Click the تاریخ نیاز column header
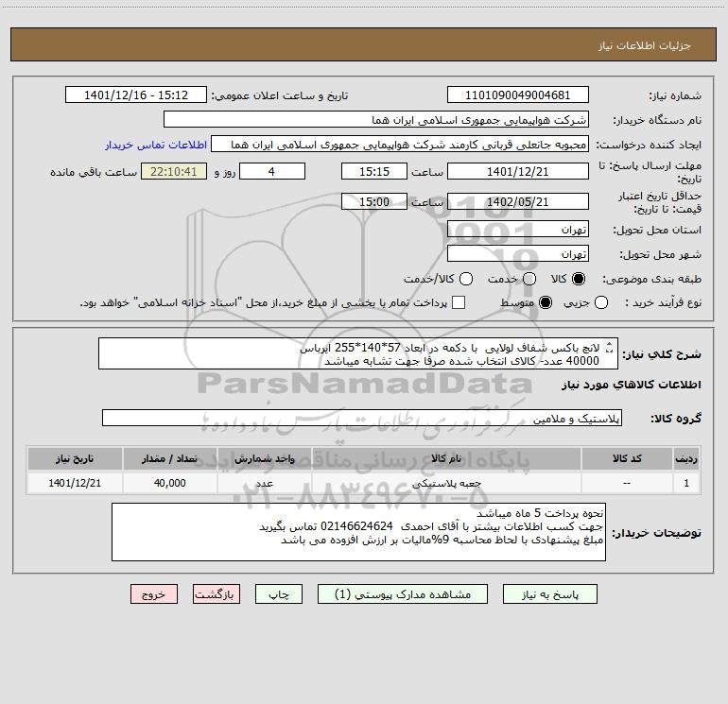Screen dimensions: 728x704 (75, 459)
